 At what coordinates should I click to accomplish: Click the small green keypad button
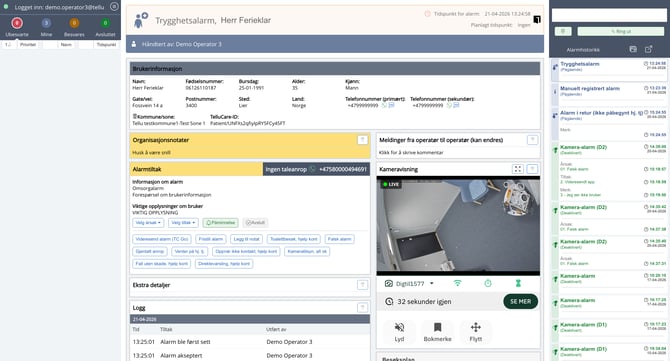563,31
